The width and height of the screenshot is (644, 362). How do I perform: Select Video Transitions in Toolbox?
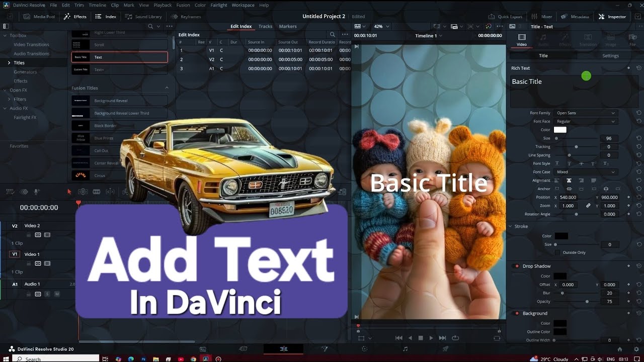click(31, 45)
